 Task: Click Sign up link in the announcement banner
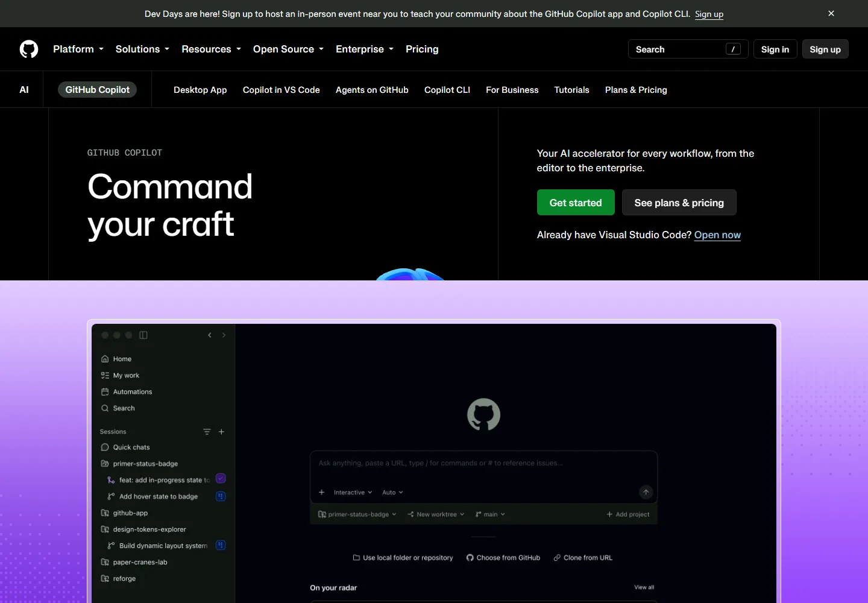pyautogui.click(x=709, y=14)
